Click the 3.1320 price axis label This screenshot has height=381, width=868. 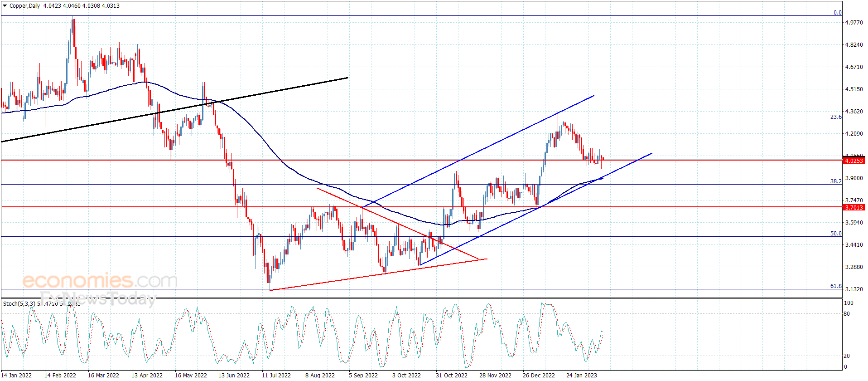pos(854,289)
